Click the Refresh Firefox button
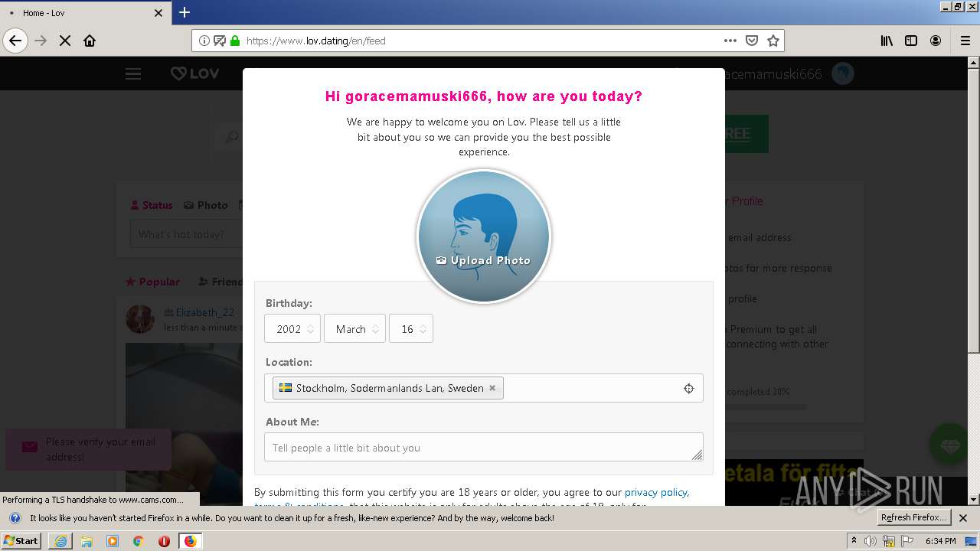 pyautogui.click(x=913, y=517)
